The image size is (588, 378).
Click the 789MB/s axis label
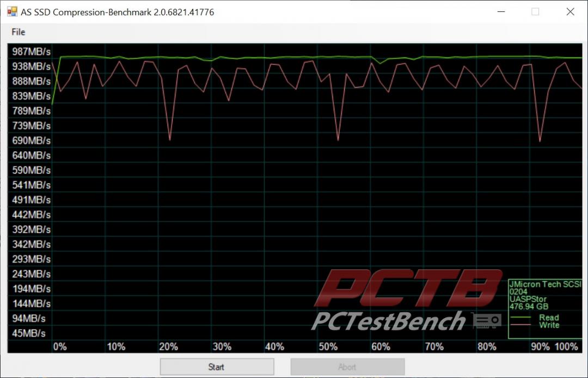31,111
